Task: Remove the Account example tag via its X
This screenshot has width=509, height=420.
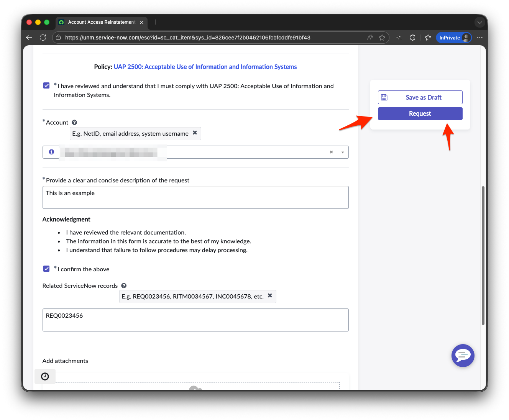Action: point(195,133)
